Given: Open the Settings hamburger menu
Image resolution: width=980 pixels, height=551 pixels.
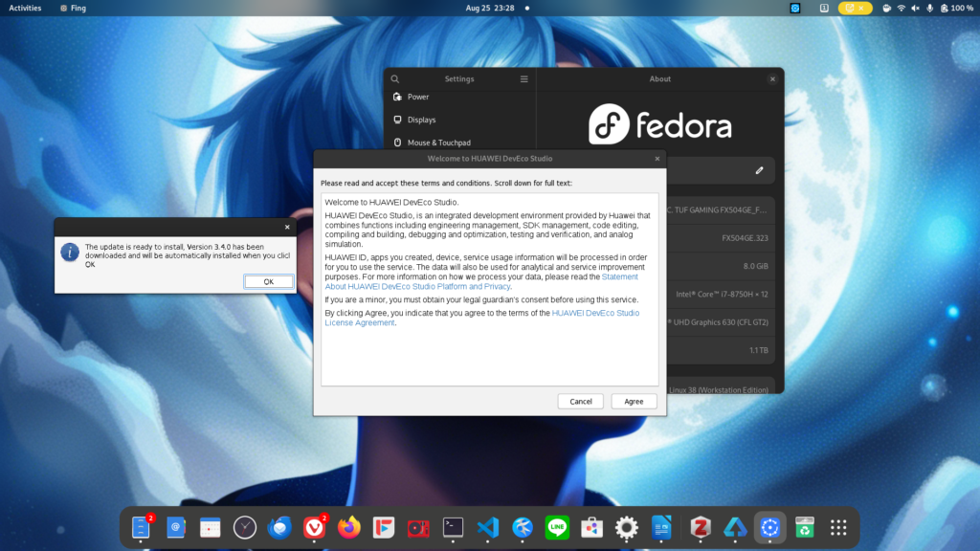Looking at the screenshot, I should coord(523,79).
